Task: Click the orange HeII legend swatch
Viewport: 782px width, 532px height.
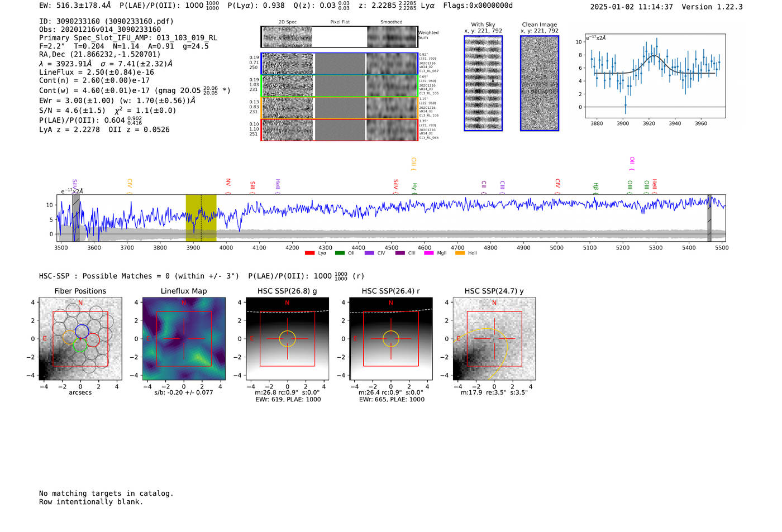Action: click(x=460, y=253)
